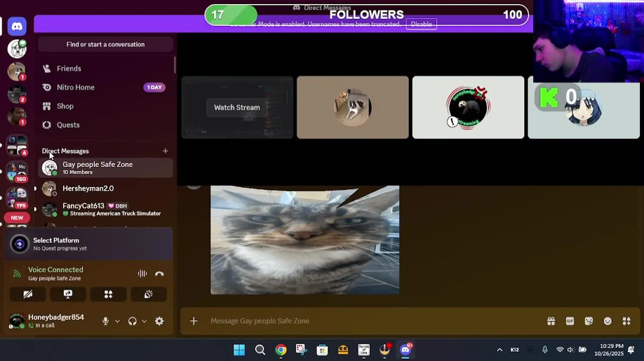Expand the Hersheyman2.0 row arrow
This screenshot has width=644, height=361.
pyautogui.click(x=35, y=189)
